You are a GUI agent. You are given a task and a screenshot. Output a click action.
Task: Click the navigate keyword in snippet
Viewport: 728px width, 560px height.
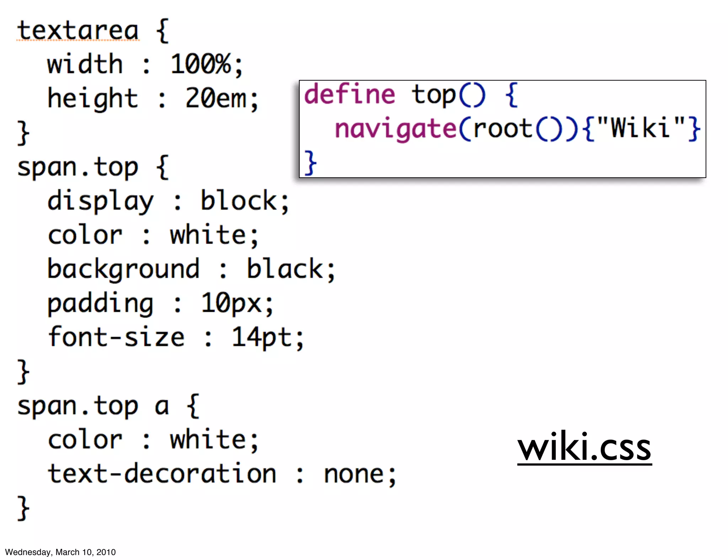396,129
